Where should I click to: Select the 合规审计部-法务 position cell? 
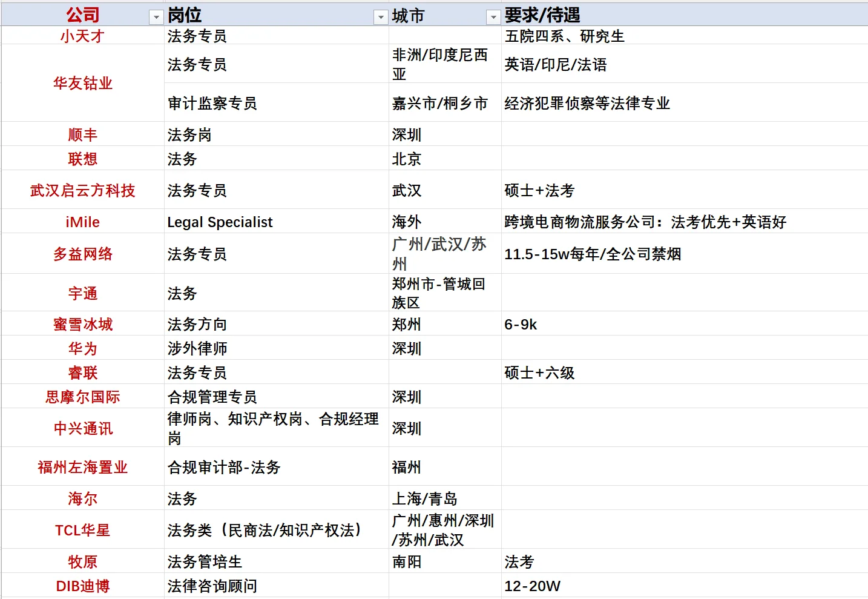277,467
